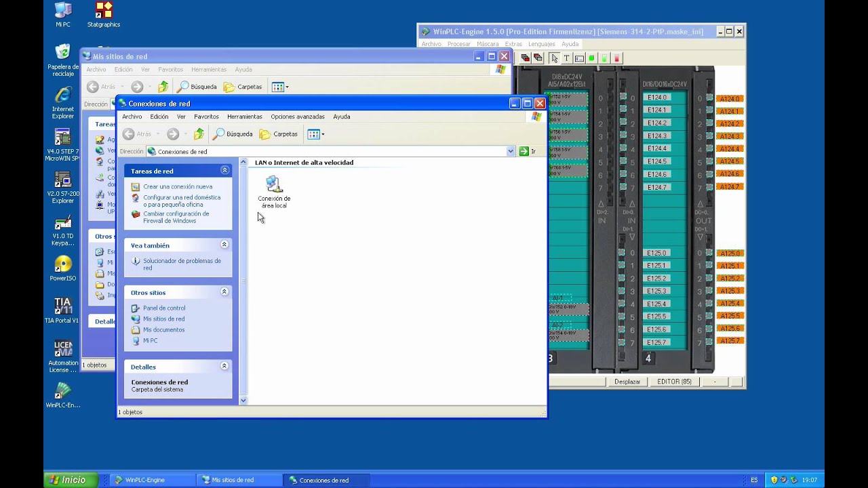Click Búsqueda in Conexiones de red toolbar

pyautogui.click(x=233, y=134)
